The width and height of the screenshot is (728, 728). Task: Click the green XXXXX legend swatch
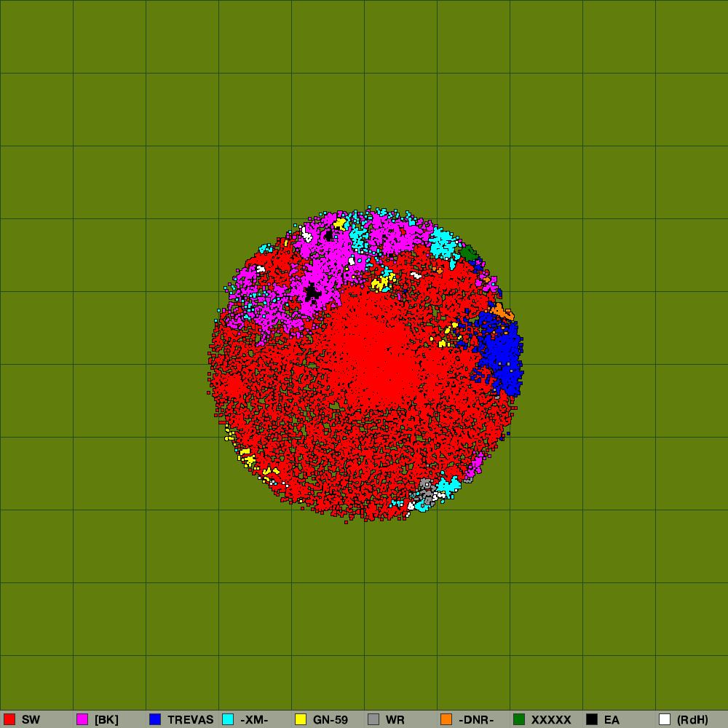(519, 719)
